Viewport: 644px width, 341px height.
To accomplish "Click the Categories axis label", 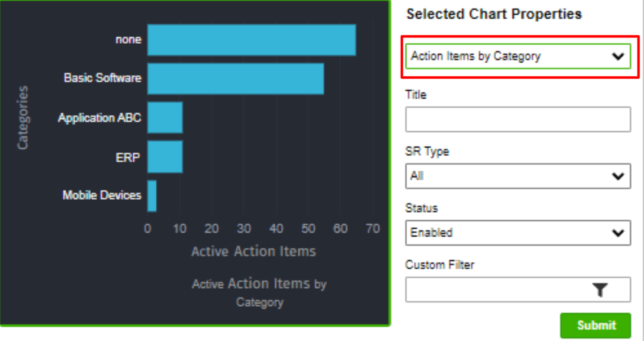I will coord(23,117).
